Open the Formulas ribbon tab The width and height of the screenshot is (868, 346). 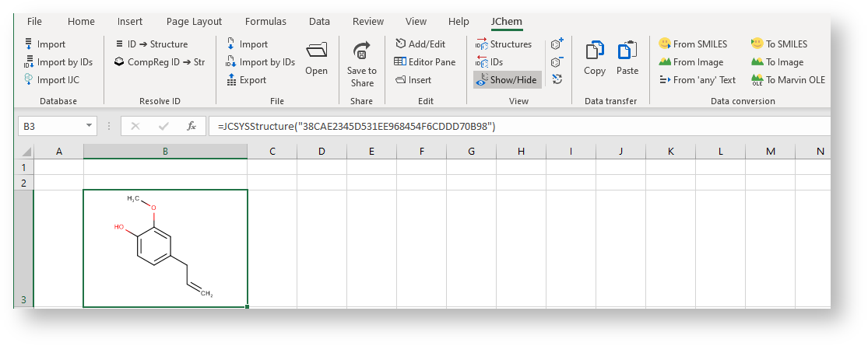coord(265,22)
